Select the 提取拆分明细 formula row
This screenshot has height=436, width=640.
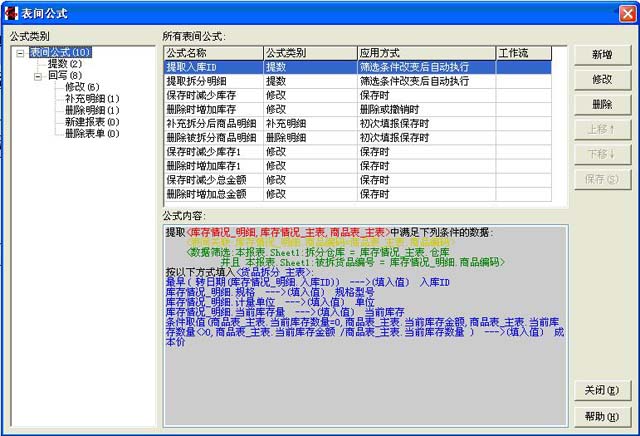point(198,80)
